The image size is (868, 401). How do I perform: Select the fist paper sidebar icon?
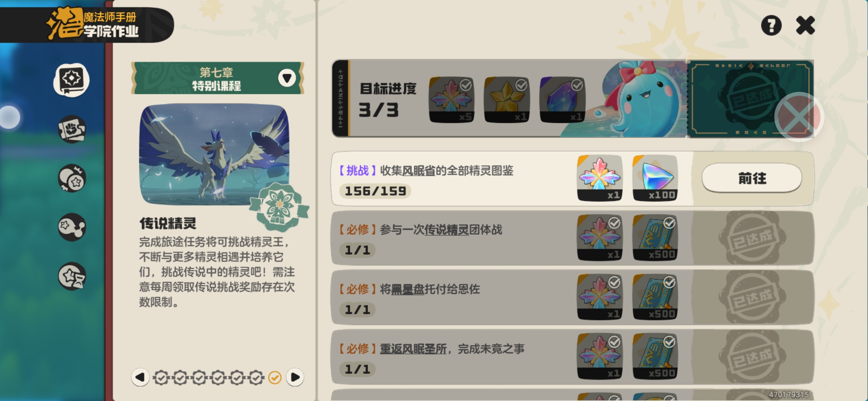[x=72, y=130]
